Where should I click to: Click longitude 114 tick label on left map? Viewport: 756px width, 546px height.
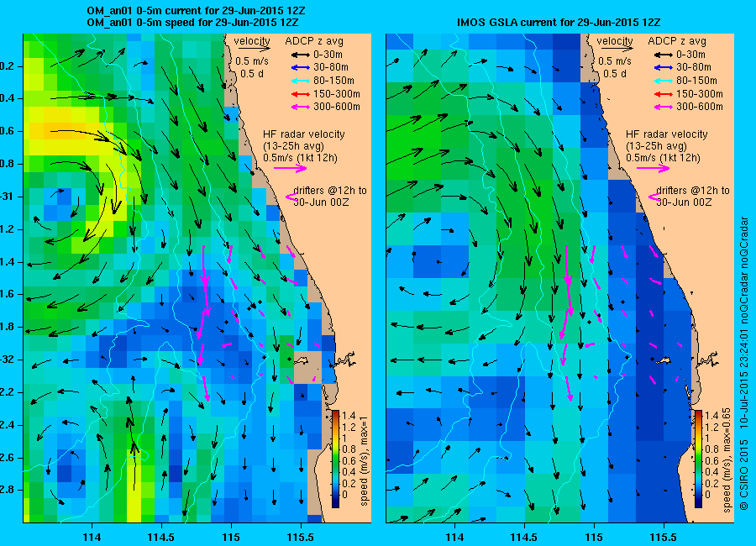92,538
